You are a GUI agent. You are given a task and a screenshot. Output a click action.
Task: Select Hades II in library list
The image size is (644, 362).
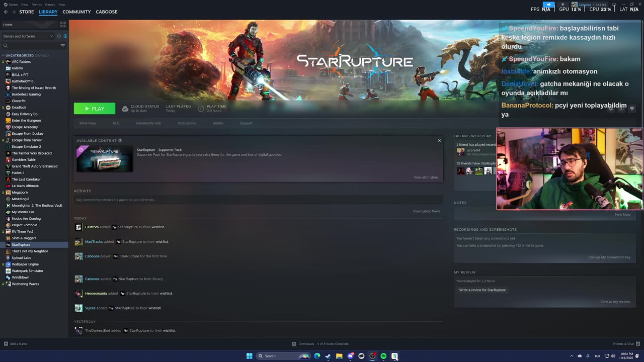(18, 173)
